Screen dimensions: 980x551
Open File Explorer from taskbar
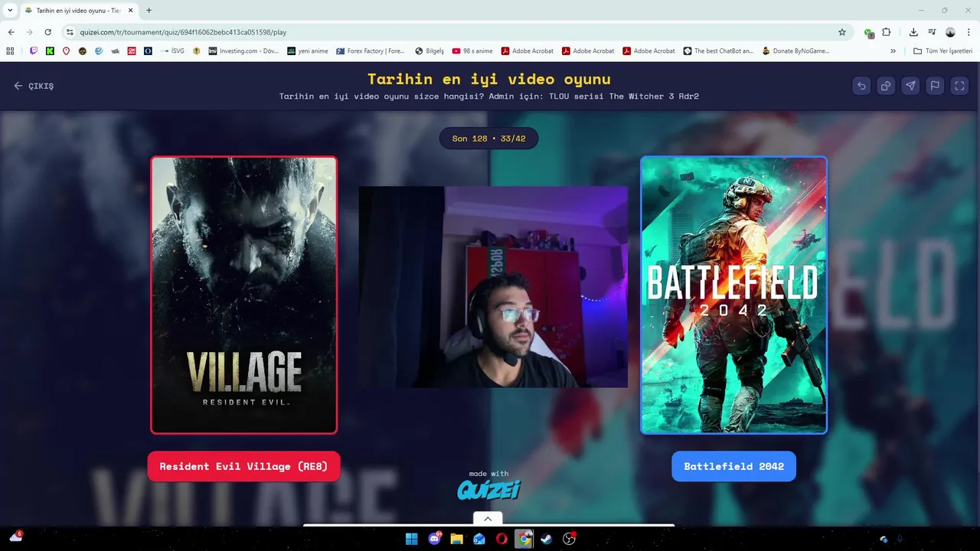(x=456, y=539)
